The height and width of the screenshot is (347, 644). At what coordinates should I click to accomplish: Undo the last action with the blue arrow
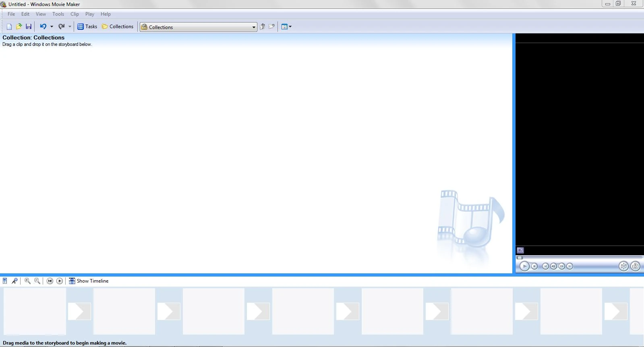point(43,27)
